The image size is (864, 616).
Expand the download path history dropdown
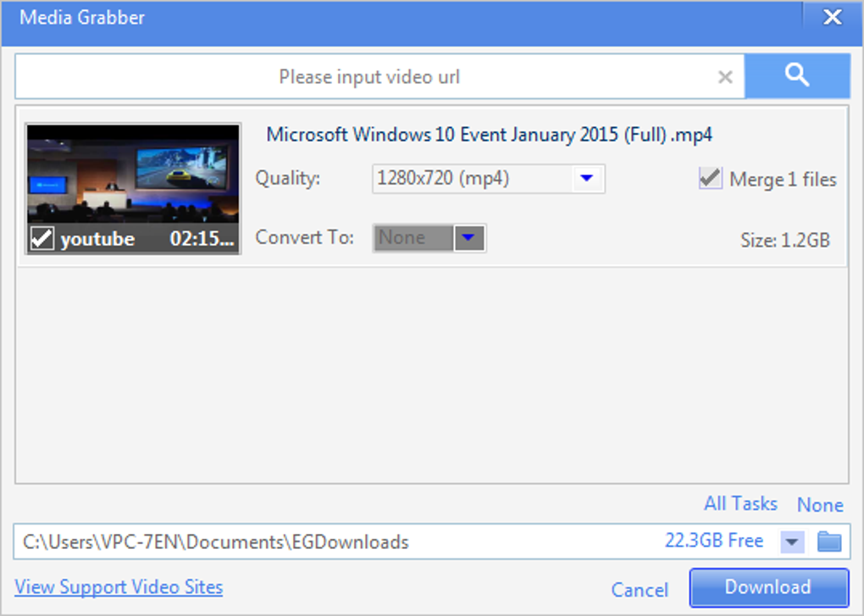coord(792,541)
